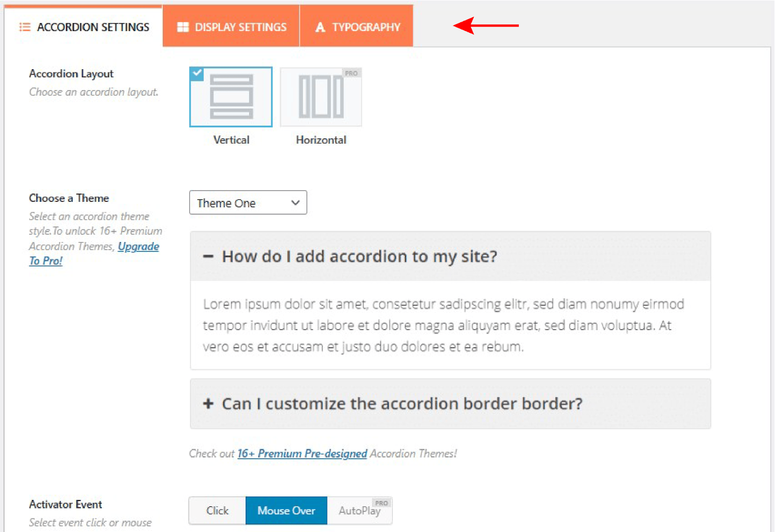Select the Vertical layout icon
Viewport: 775px width, 532px height.
coord(231,97)
